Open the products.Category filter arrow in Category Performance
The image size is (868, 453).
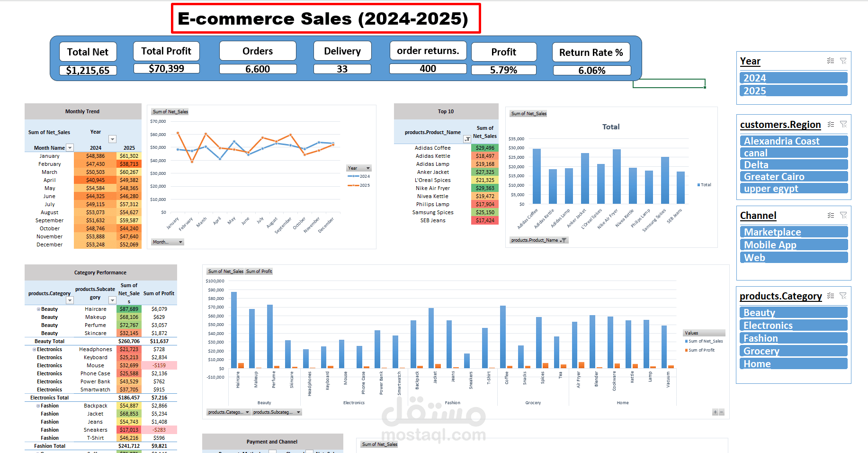70,300
